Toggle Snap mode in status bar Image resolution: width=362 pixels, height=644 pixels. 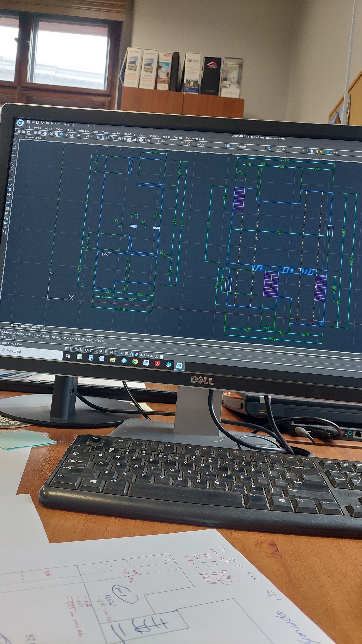pyautogui.click(x=67, y=348)
